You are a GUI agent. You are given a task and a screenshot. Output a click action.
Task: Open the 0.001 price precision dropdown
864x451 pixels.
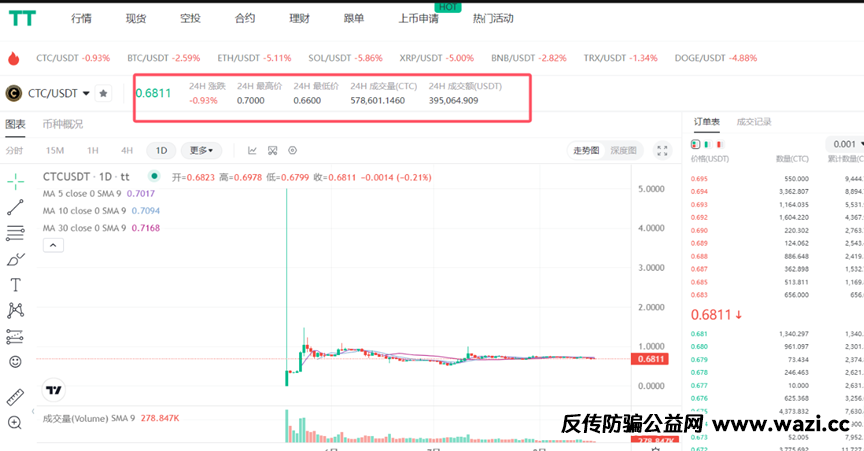point(846,144)
